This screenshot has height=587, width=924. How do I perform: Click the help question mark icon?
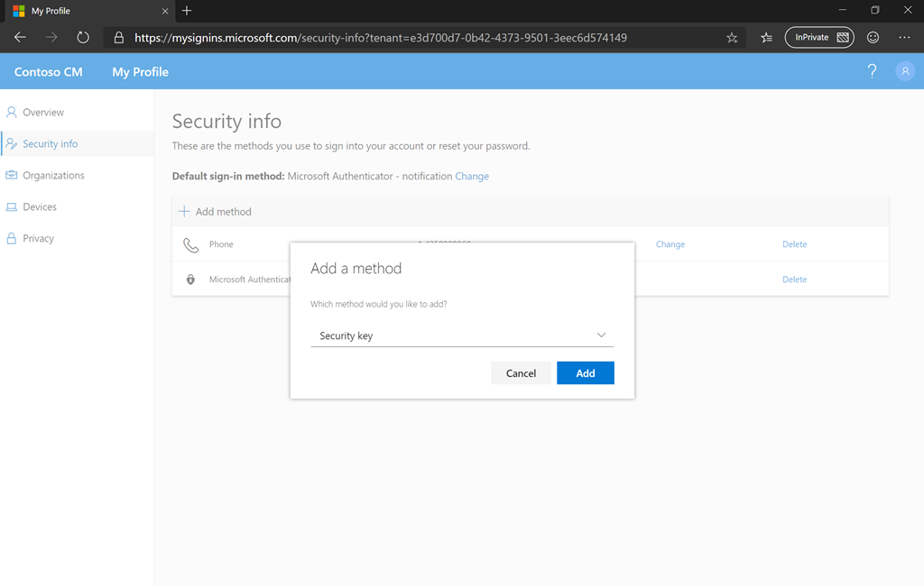point(872,71)
